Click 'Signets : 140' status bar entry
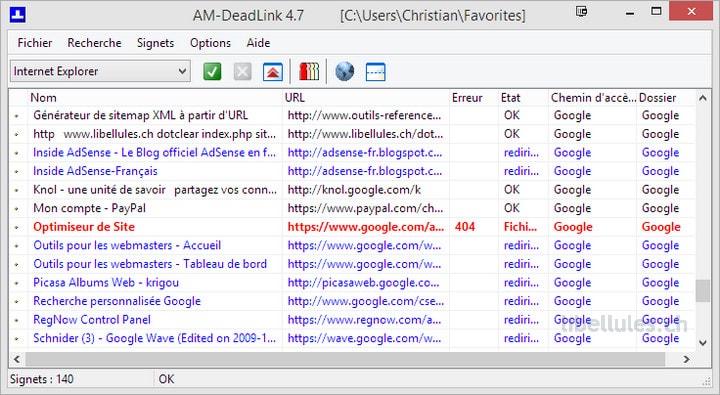This screenshot has height=395, width=720. [x=42, y=379]
